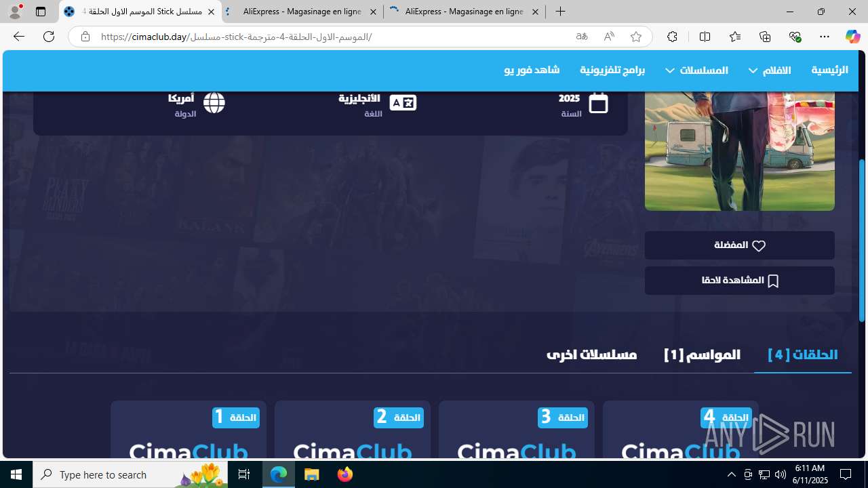Select the الحلقات [4] tab
Image resolution: width=868 pixels, height=488 pixels.
pyautogui.click(x=802, y=354)
